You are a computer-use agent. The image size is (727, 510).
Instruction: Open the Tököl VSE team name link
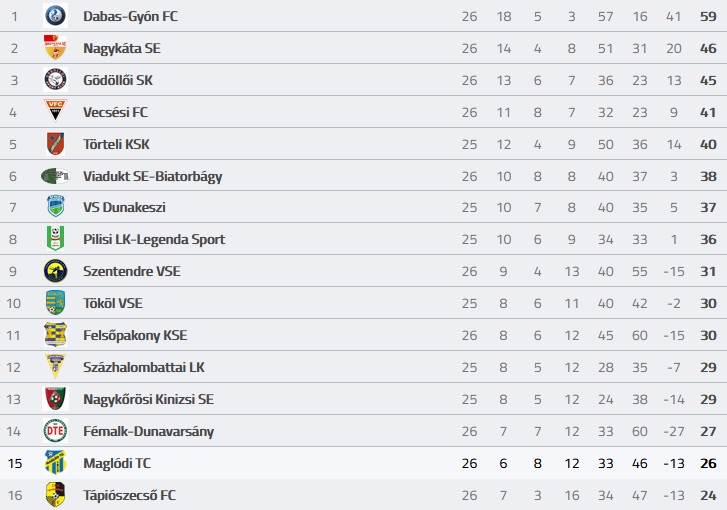113,303
